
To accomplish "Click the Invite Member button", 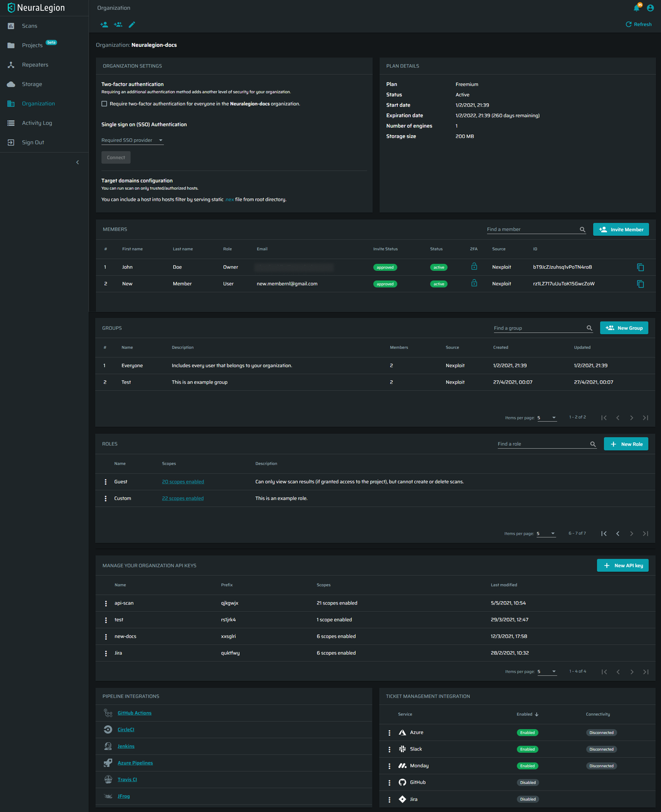I will pos(621,230).
